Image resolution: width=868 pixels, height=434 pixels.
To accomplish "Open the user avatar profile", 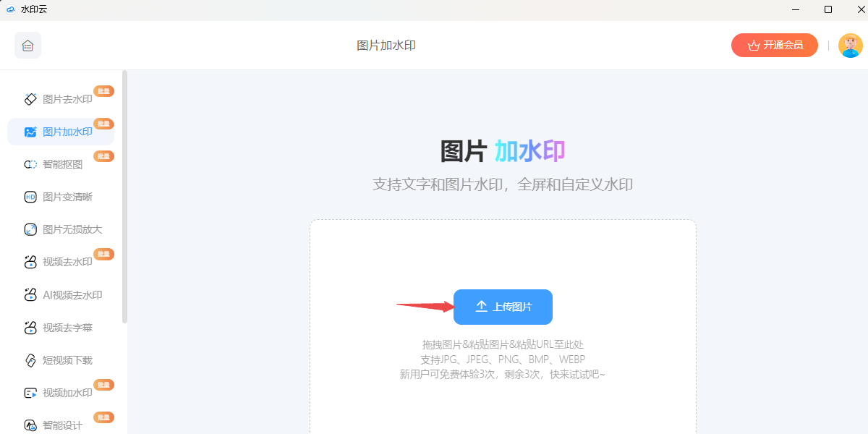I will pos(850,46).
